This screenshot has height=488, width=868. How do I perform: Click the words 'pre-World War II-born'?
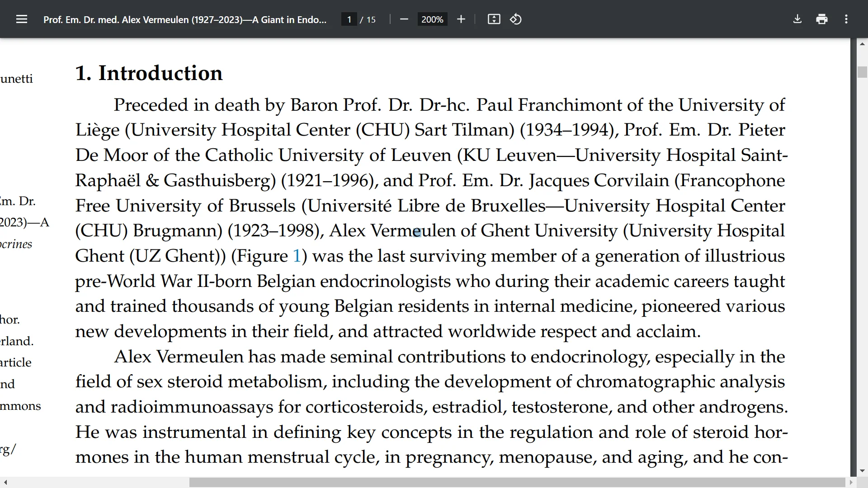[x=163, y=282]
